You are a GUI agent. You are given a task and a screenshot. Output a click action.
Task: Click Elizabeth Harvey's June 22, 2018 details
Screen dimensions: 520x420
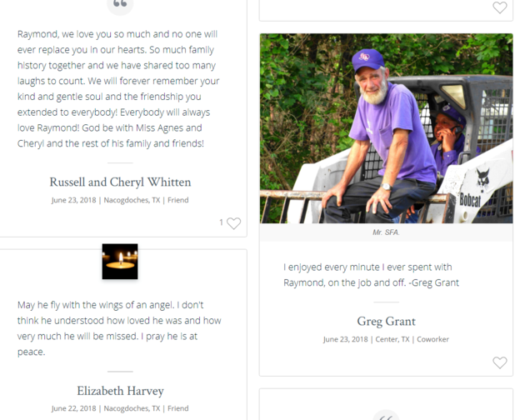point(120,408)
